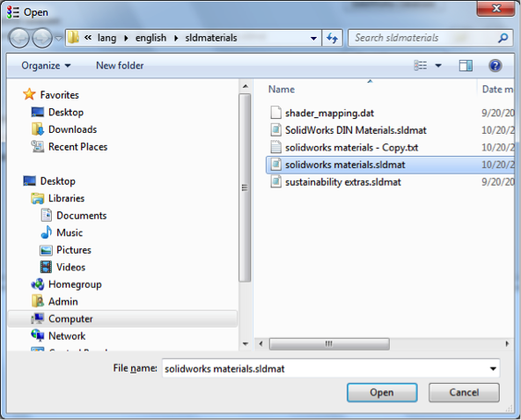This screenshot has width=521, height=420.
Task: Click the change view icon
Action: (x=421, y=65)
